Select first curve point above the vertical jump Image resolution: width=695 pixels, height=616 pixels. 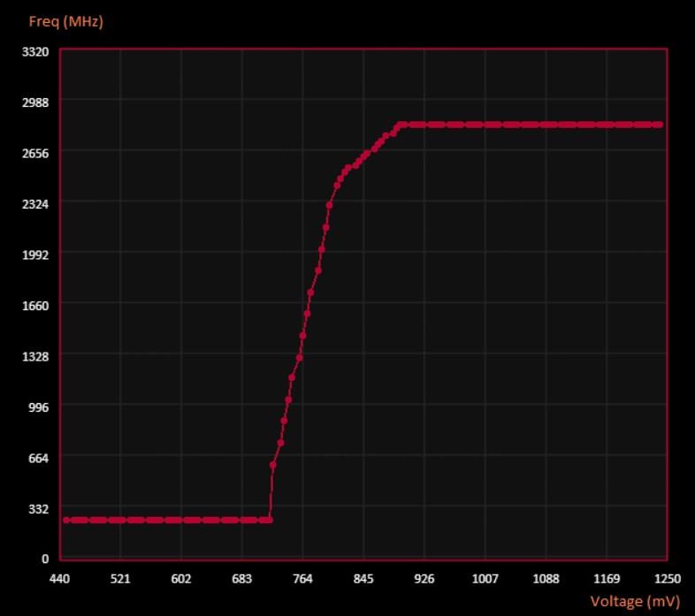coord(273,465)
